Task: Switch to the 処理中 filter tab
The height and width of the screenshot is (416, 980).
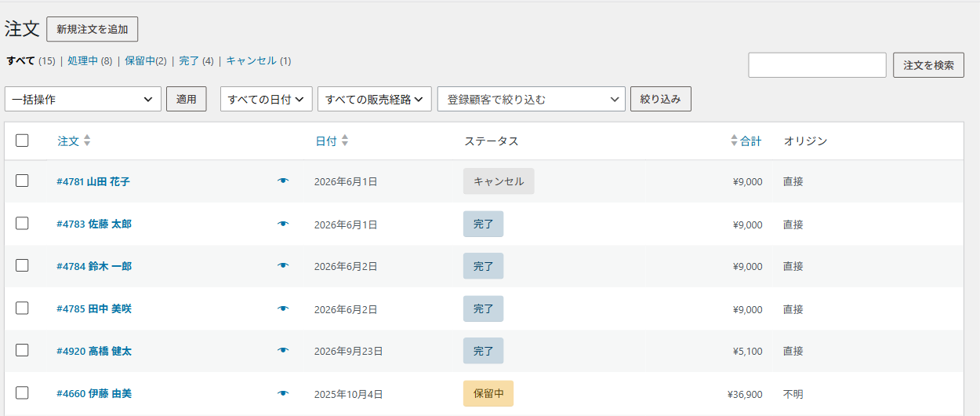Action: point(82,60)
